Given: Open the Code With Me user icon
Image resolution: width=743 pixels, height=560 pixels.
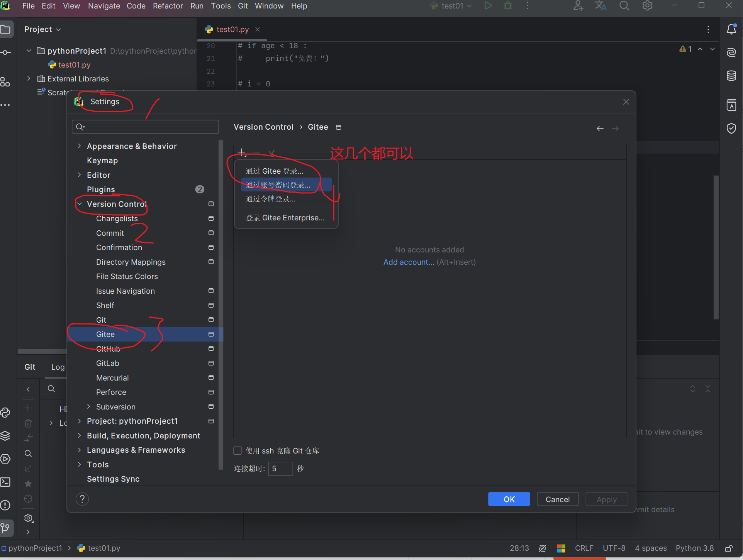Looking at the screenshot, I should [x=578, y=6].
